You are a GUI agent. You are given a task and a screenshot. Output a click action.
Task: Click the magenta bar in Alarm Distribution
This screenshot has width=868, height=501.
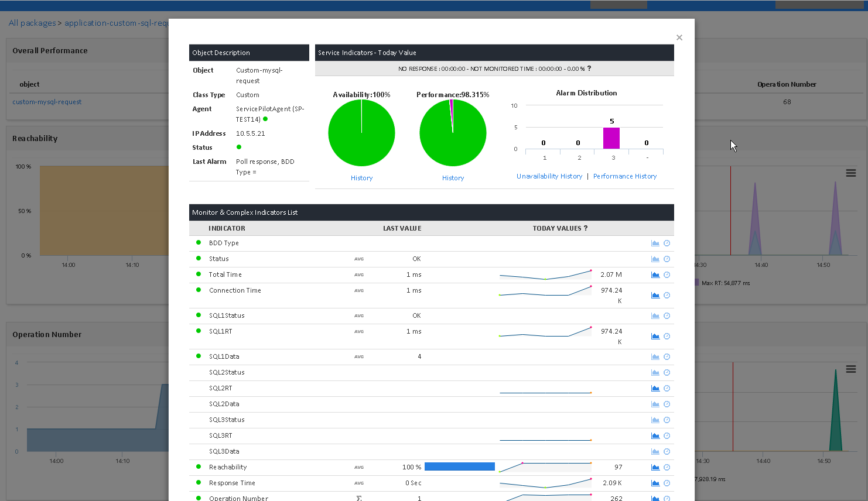[x=611, y=138]
